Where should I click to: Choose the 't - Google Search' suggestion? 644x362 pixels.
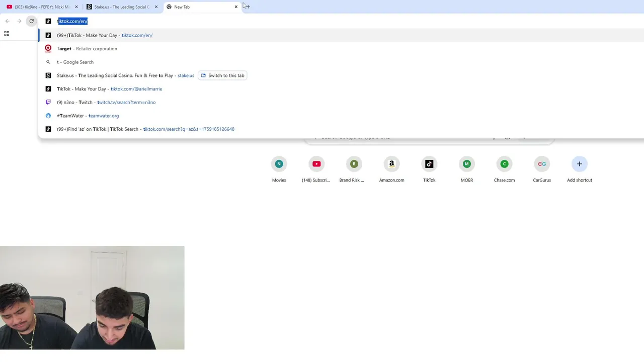(x=341, y=62)
